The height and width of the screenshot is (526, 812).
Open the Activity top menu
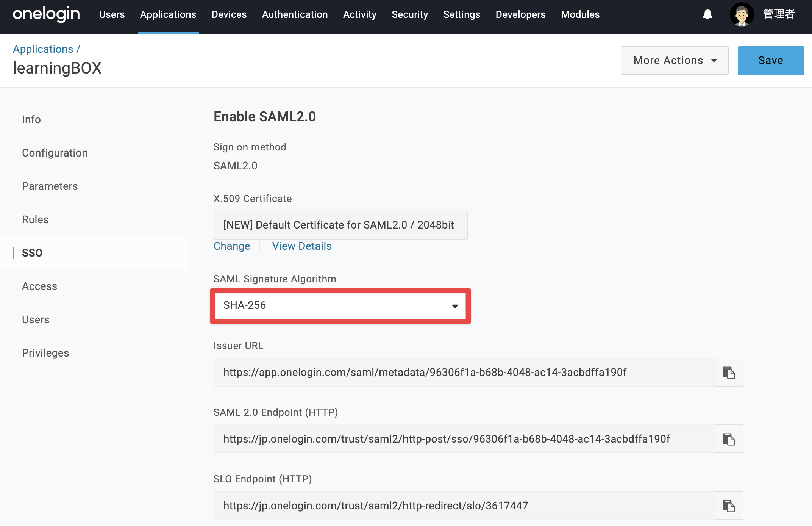[x=360, y=14]
